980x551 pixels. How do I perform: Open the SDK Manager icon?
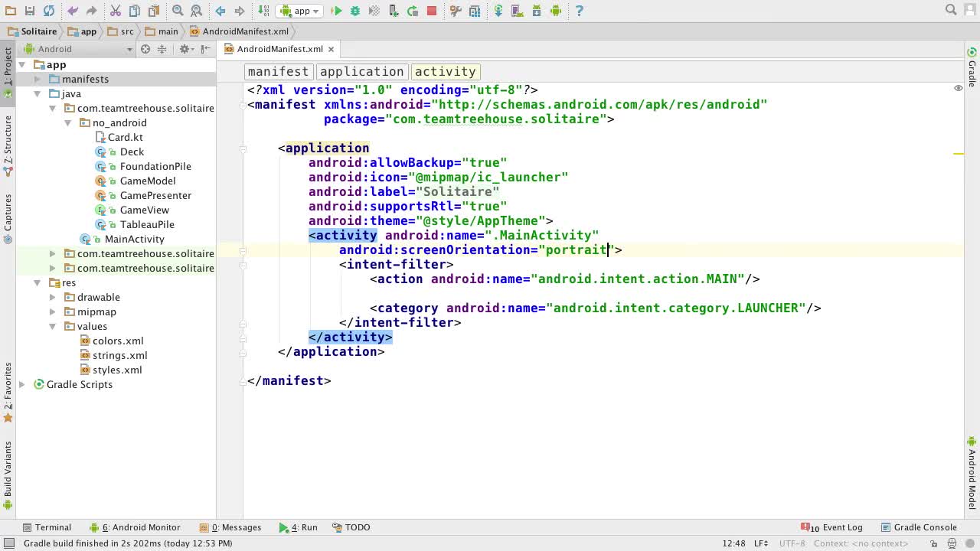pyautogui.click(x=537, y=11)
